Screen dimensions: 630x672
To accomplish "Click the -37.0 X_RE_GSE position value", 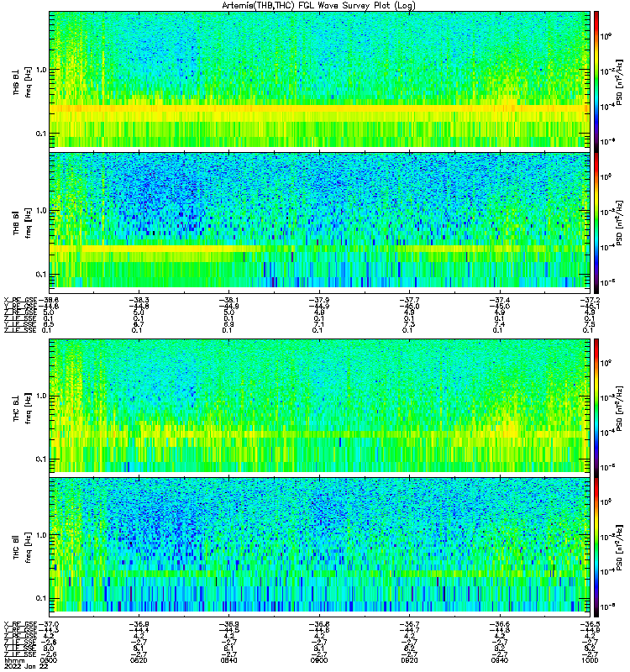I will click(x=48, y=624).
